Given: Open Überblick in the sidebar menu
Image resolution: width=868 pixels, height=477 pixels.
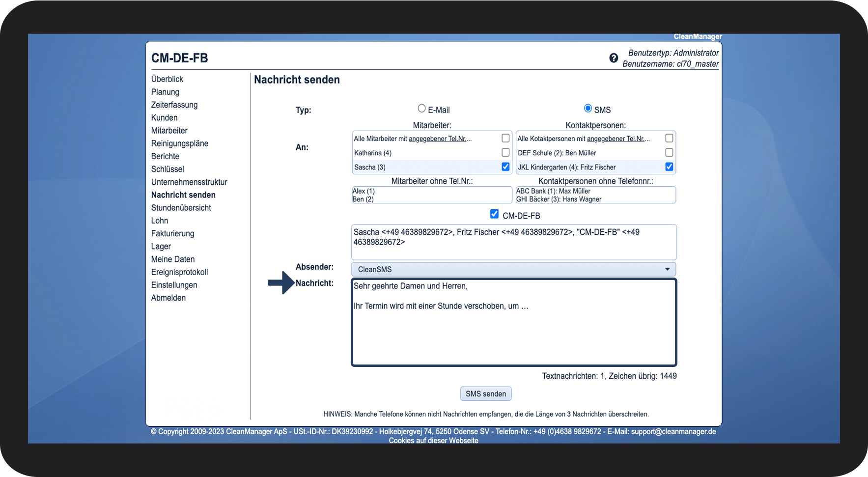Looking at the screenshot, I should [x=167, y=79].
